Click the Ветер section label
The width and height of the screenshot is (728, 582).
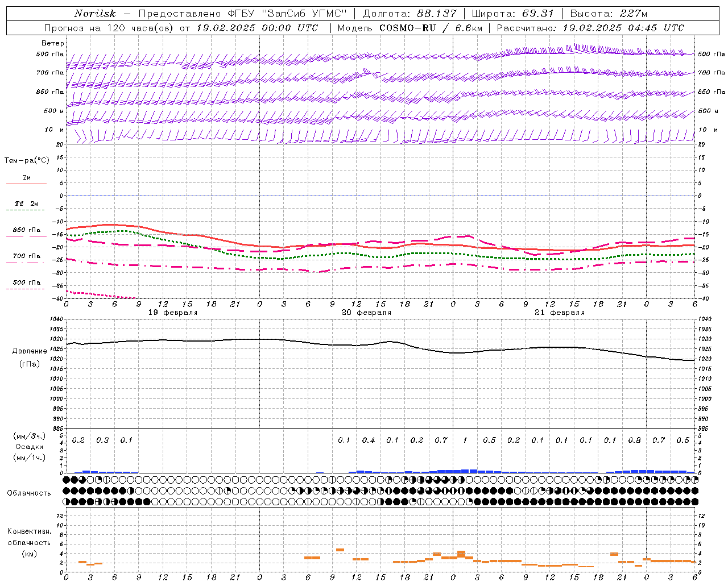(x=53, y=43)
